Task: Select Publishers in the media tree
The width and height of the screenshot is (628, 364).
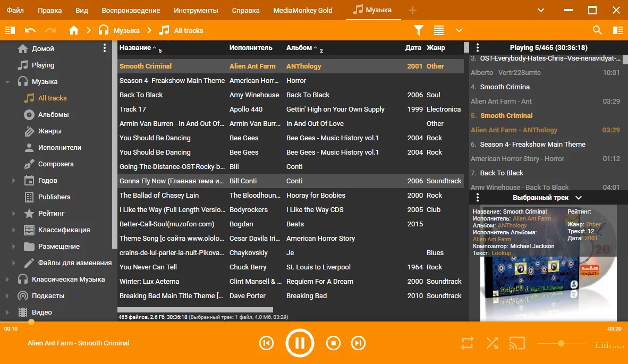Action: (54, 197)
